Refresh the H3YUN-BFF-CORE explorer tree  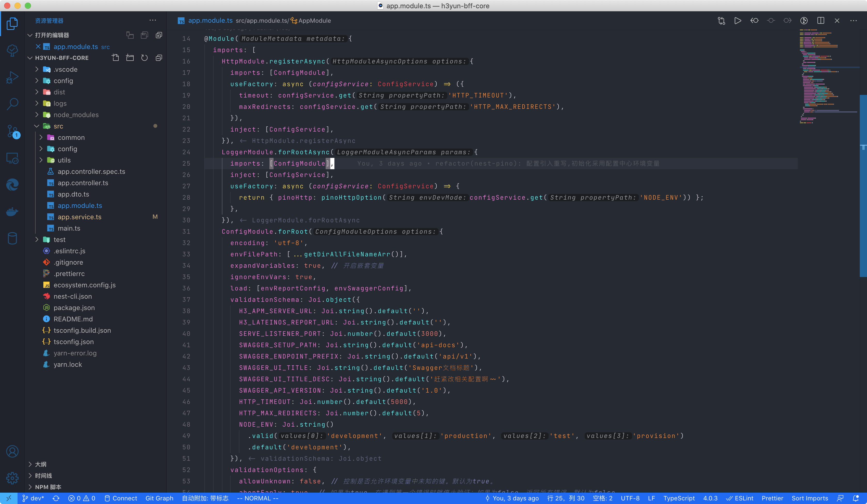pyautogui.click(x=145, y=58)
